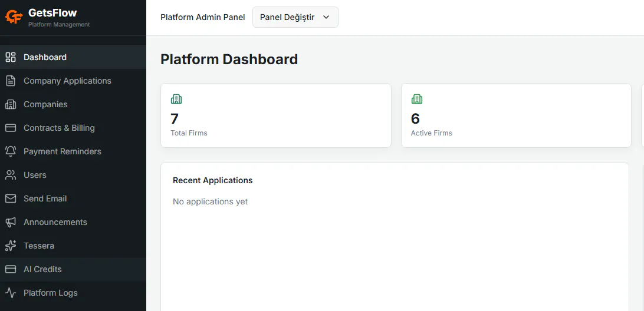Click the Total Firms count 7
This screenshot has height=311, width=644.
click(175, 118)
